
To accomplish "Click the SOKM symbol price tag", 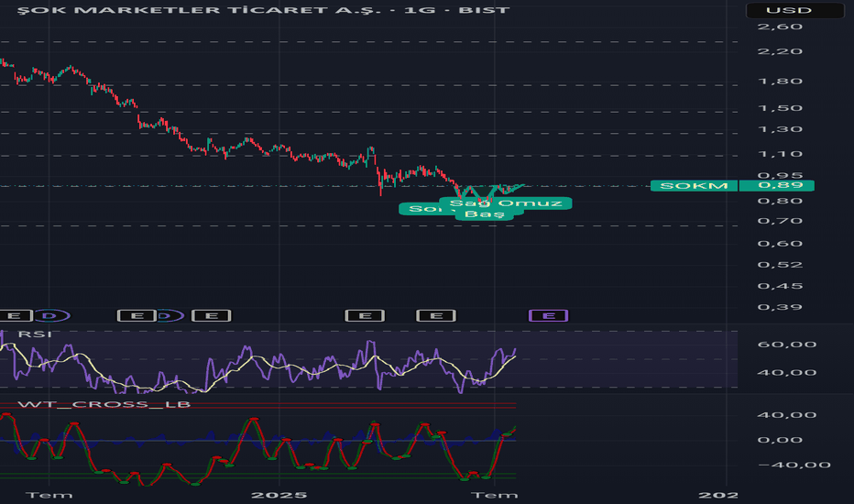I will [694, 186].
